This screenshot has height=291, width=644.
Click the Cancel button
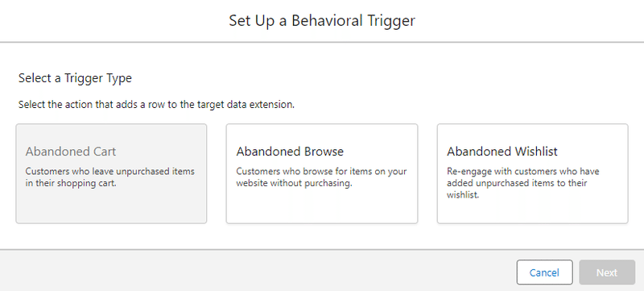(x=544, y=272)
